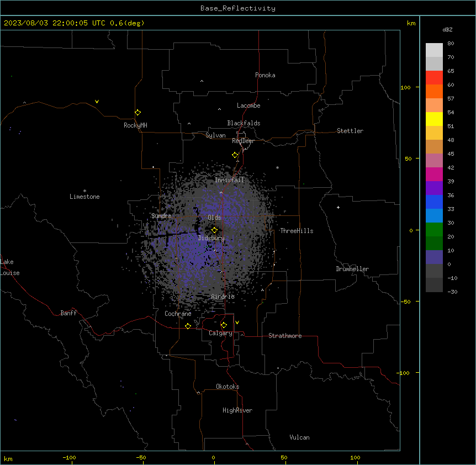Click the Cochrane label
476x465 pixels.
(178, 314)
